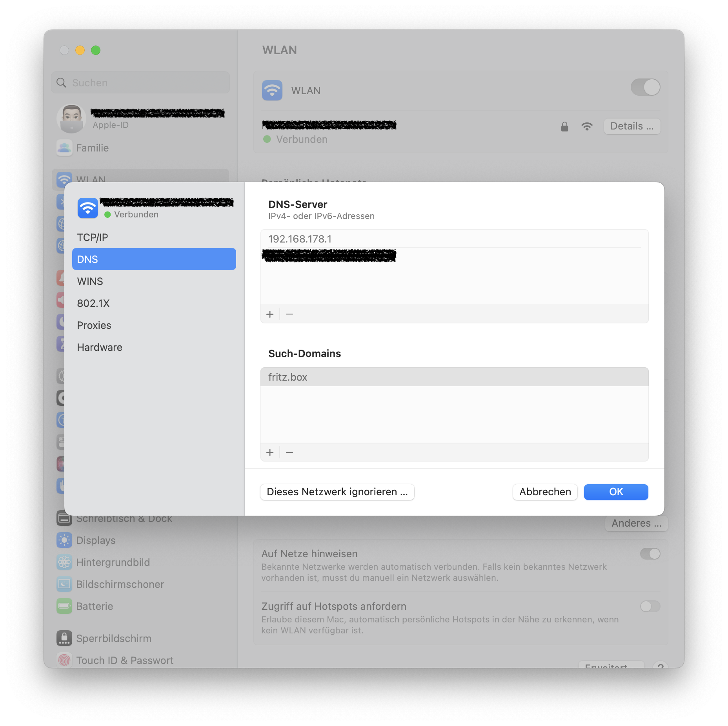The height and width of the screenshot is (726, 728).
Task: Remove search domain with minus icon
Action: tap(289, 452)
